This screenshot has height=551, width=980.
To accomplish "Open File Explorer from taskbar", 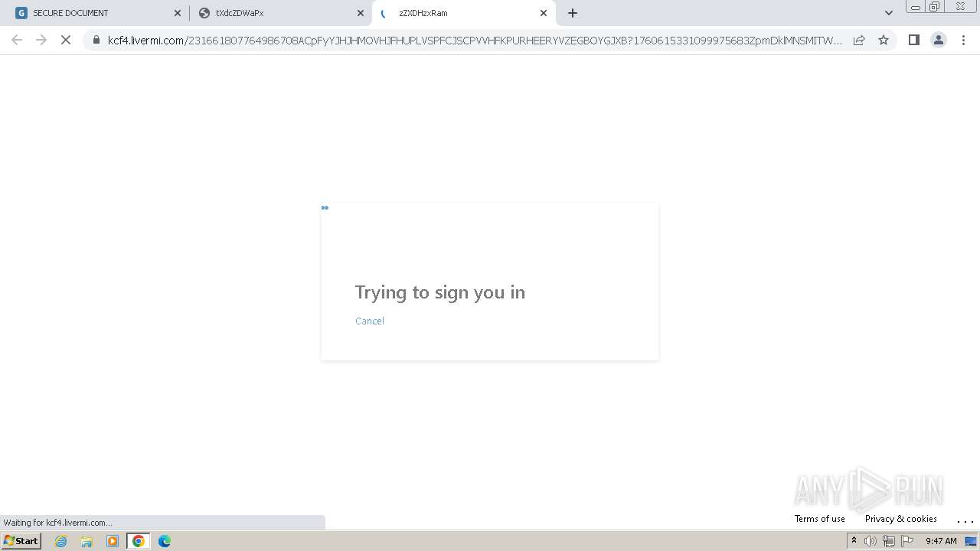I will [x=87, y=541].
